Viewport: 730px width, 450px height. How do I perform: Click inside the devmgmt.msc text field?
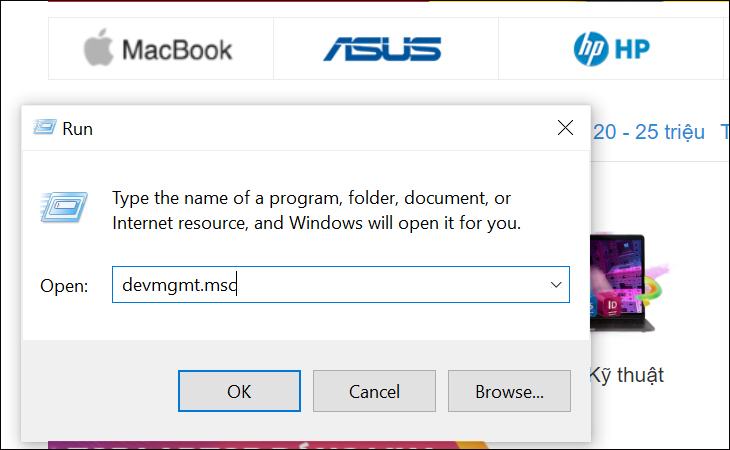(341, 284)
